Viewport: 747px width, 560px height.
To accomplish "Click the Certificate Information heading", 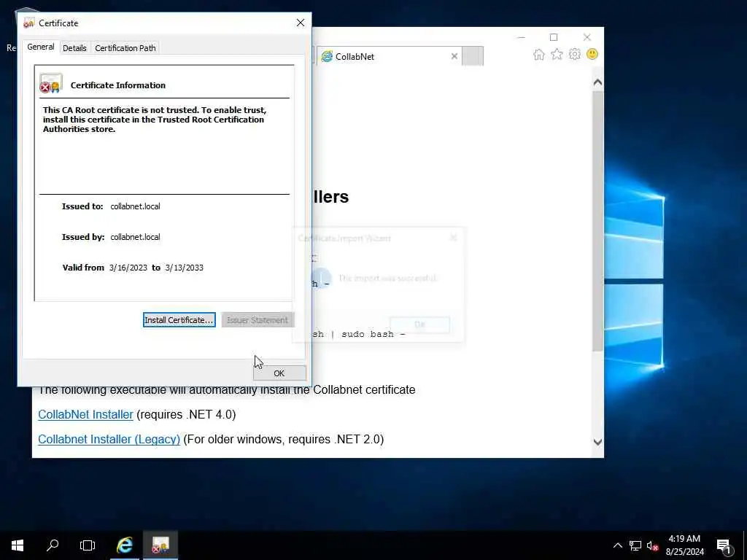I will (118, 85).
